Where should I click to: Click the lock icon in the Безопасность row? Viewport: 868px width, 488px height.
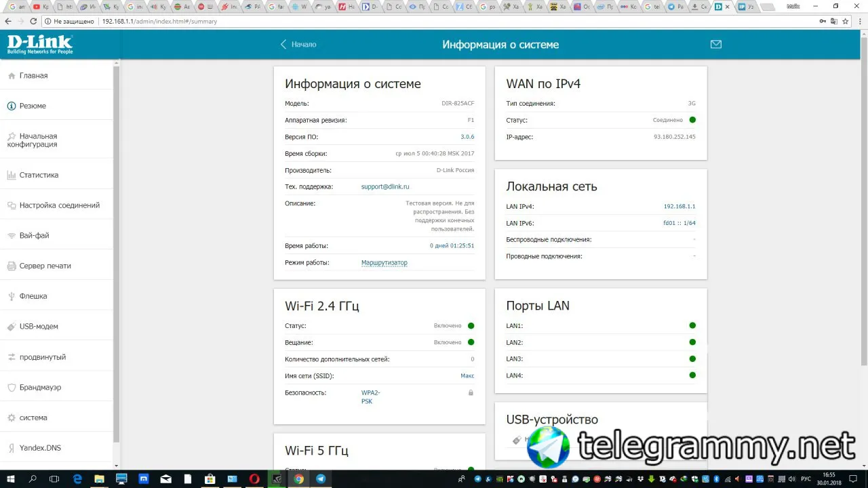click(x=471, y=392)
